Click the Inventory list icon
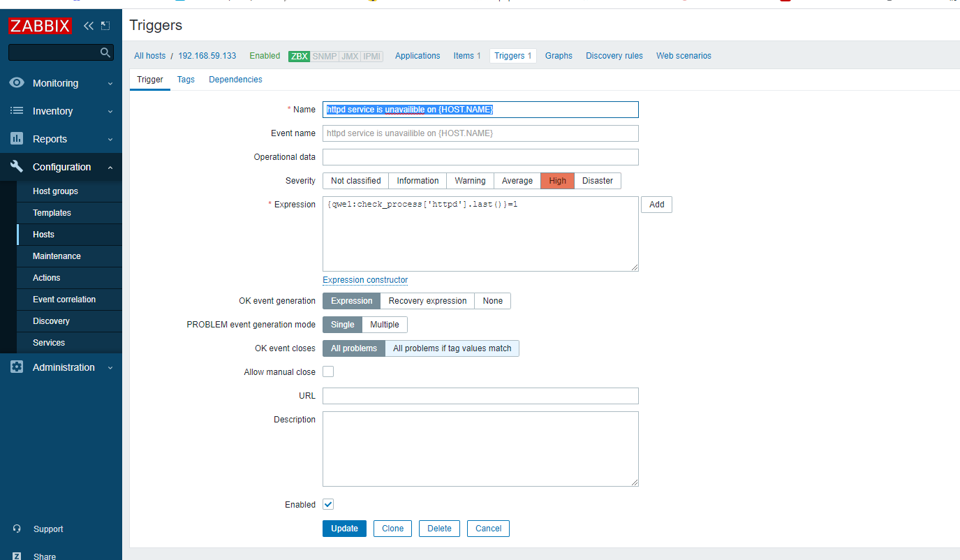This screenshot has height=560, width=960. point(17,111)
